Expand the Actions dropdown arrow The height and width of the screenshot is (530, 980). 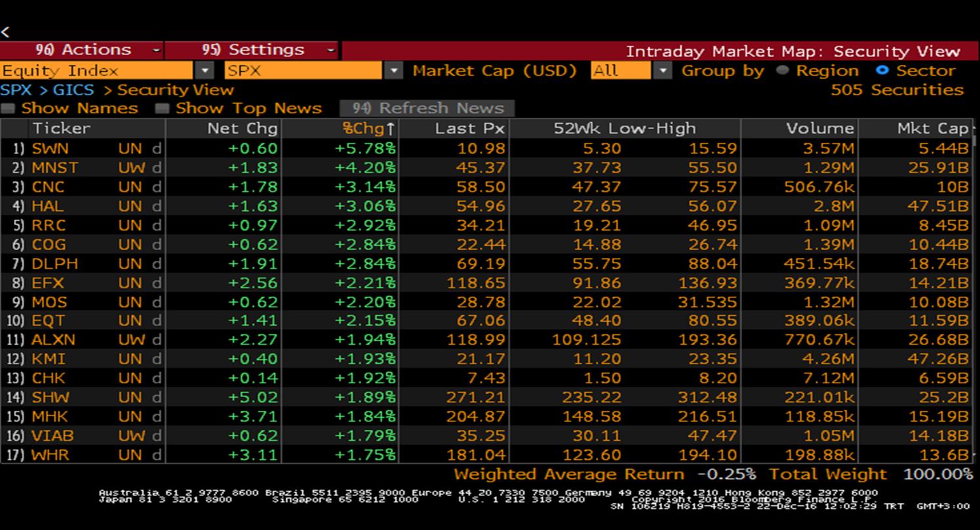pos(156,50)
